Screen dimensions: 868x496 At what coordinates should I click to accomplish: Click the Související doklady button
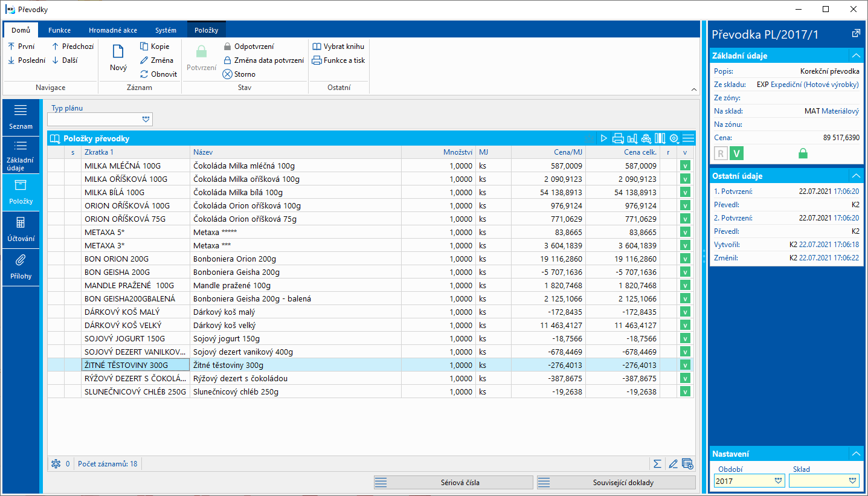[616, 483]
